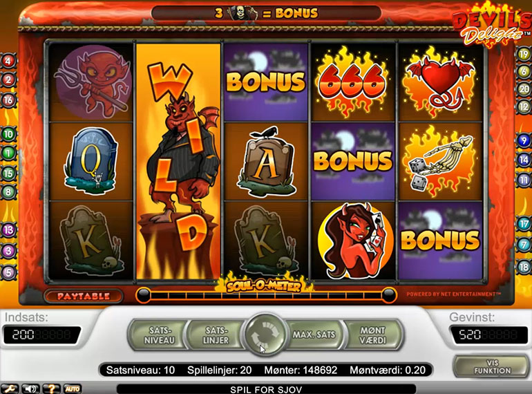Click payline 9 blue badge
Screen dimensions: 532x394
524,140
